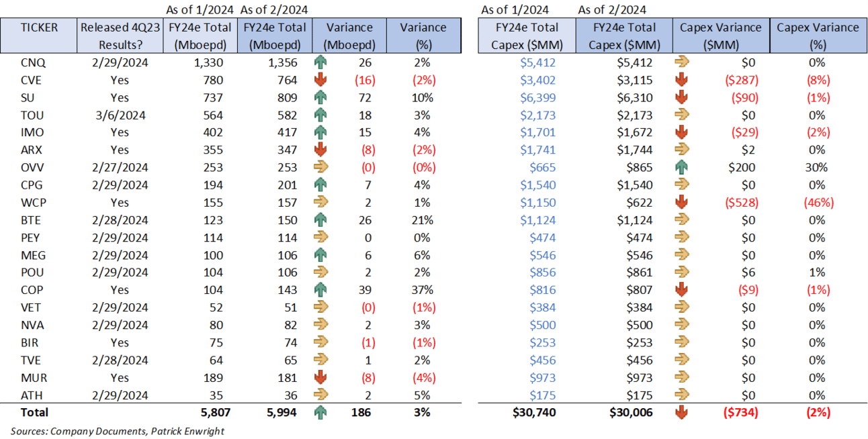Viewport: 868px width, 439px height.
Task: Click SU's production variance value 72
Action: [x=366, y=97]
